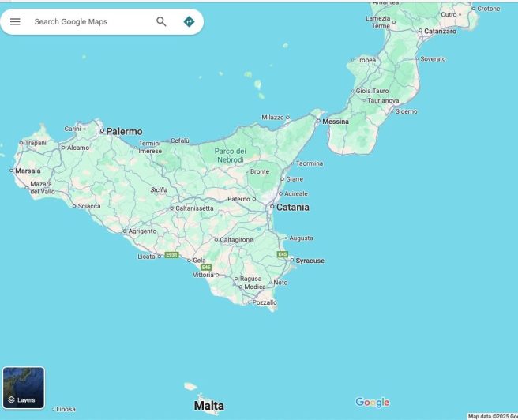The image size is (518, 420).
Task: Click the Map data copyright text
Action: pyautogui.click(x=492, y=416)
